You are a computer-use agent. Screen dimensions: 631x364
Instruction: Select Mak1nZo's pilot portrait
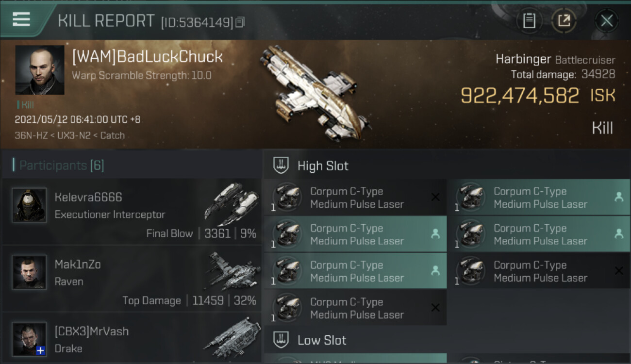[30, 272]
